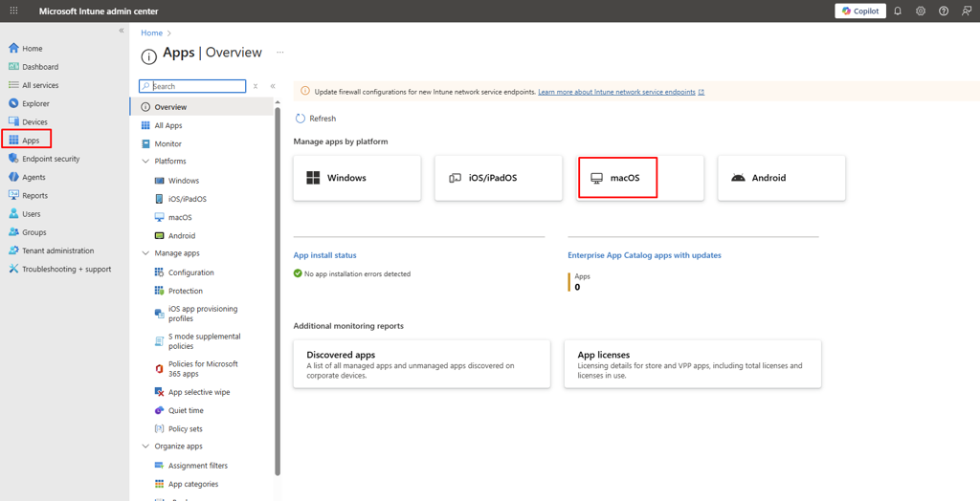This screenshot has height=501, width=980.
Task: Collapse the Manage apps section
Action: tap(145, 253)
